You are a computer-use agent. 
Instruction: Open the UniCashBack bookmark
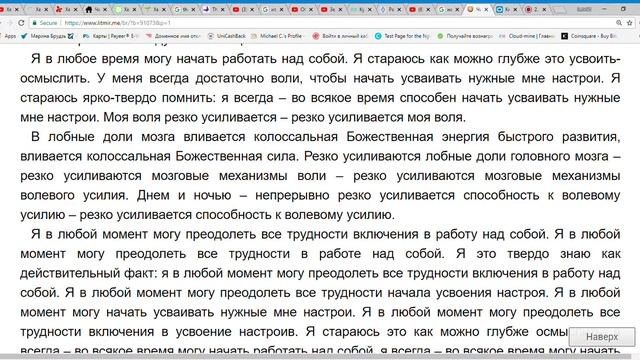[227, 36]
